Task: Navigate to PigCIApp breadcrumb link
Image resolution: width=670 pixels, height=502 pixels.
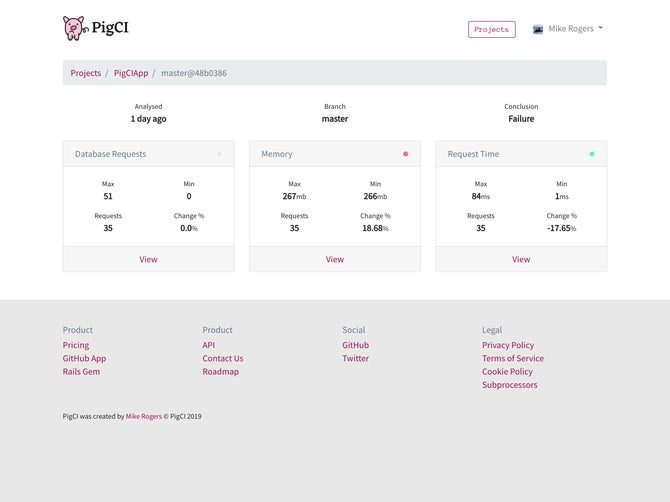Action: [x=131, y=73]
